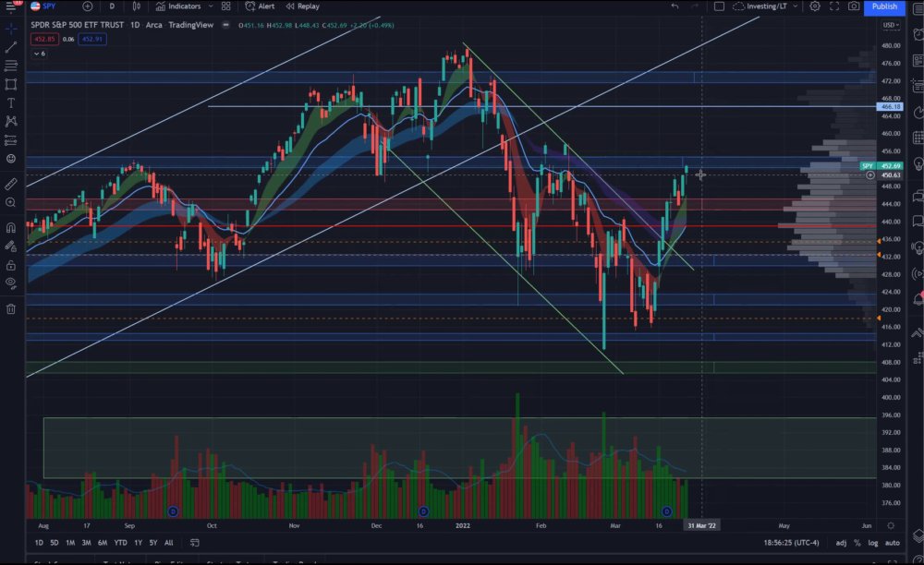Select the Zoom In tool
Viewport: 924px width, 565px height.
tap(11, 202)
